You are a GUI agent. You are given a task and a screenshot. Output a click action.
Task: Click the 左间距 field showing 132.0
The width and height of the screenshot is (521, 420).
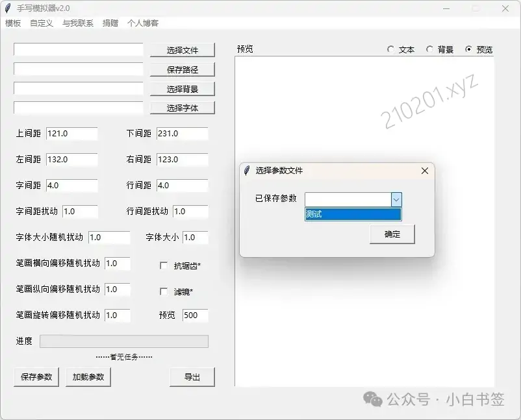[x=71, y=160]
